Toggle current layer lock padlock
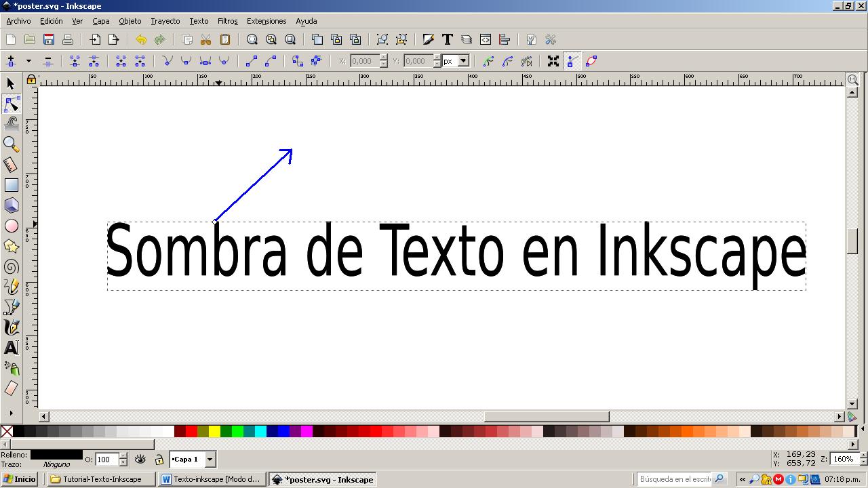This screenshot has height=488, width=868. pyautogui.click(x=159, y=460)
